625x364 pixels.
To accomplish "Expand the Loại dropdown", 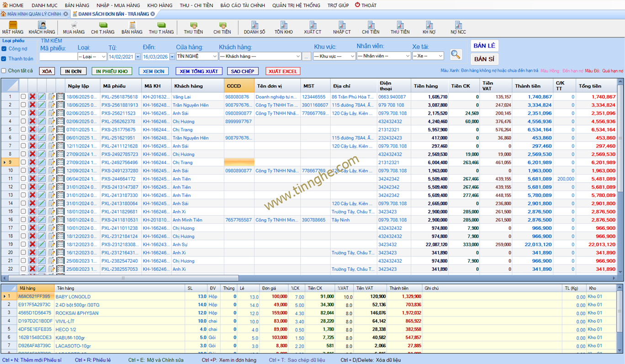I will click(x=92, y=57).
